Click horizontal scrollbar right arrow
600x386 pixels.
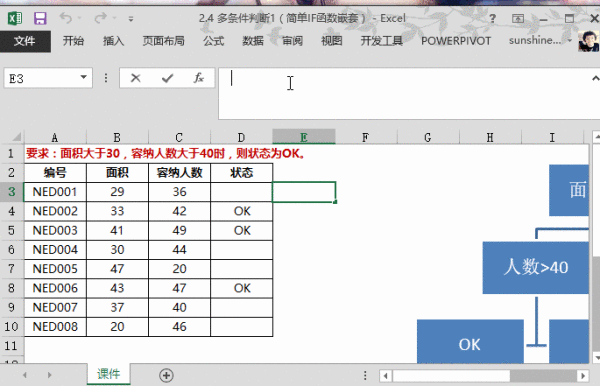click(x=583, y=376)
